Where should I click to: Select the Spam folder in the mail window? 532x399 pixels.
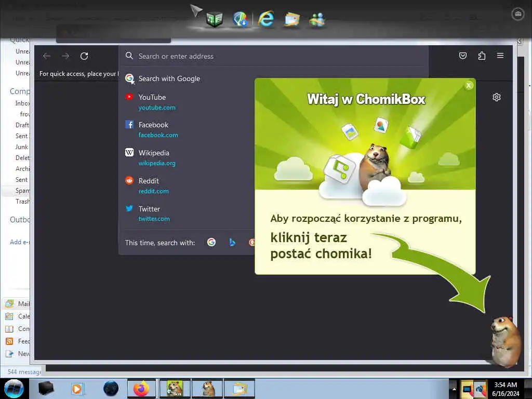22,191
